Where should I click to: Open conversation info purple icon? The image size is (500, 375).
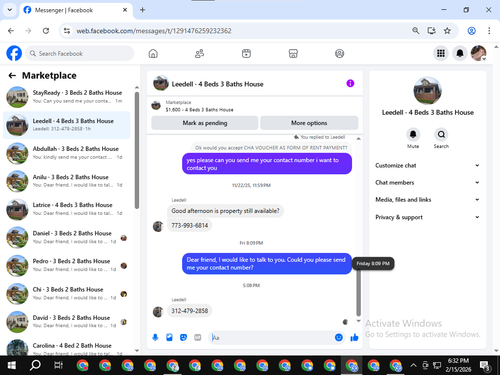tap(350, 83)
